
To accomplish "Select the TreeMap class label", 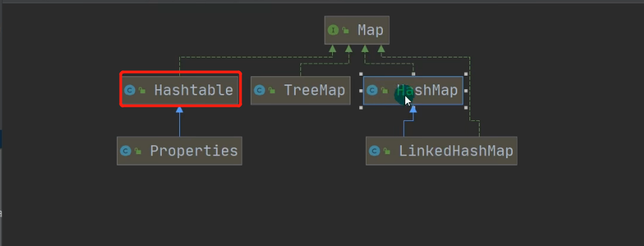I will tap(314, 90).
